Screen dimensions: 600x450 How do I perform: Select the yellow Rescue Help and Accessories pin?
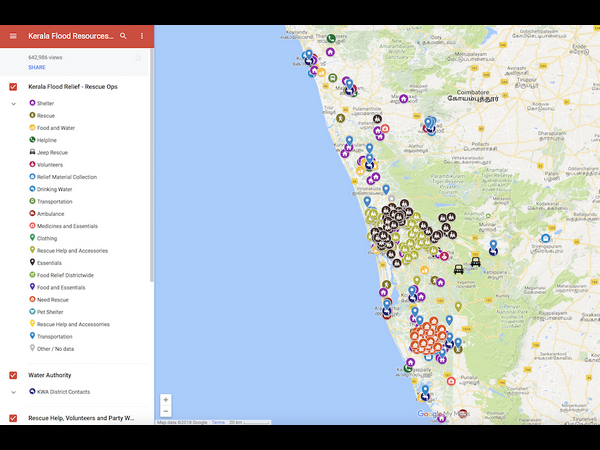tap(32, 323)
